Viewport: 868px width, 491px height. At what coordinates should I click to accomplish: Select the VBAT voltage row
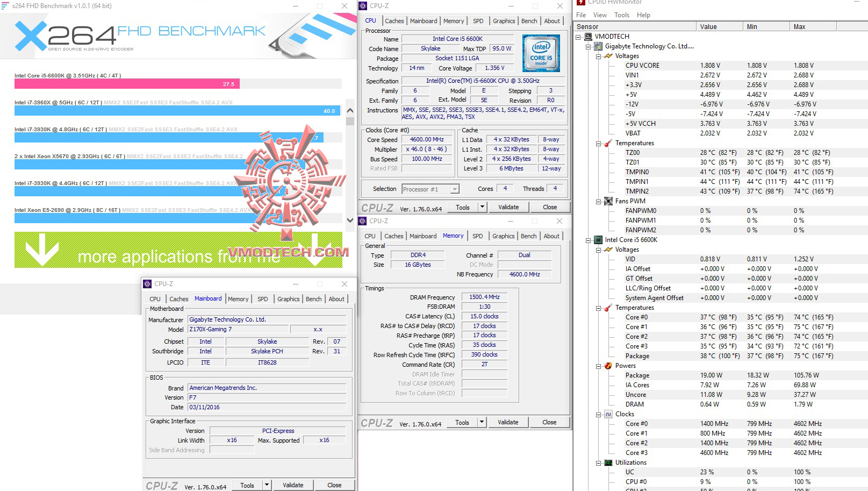pos(633,133)
